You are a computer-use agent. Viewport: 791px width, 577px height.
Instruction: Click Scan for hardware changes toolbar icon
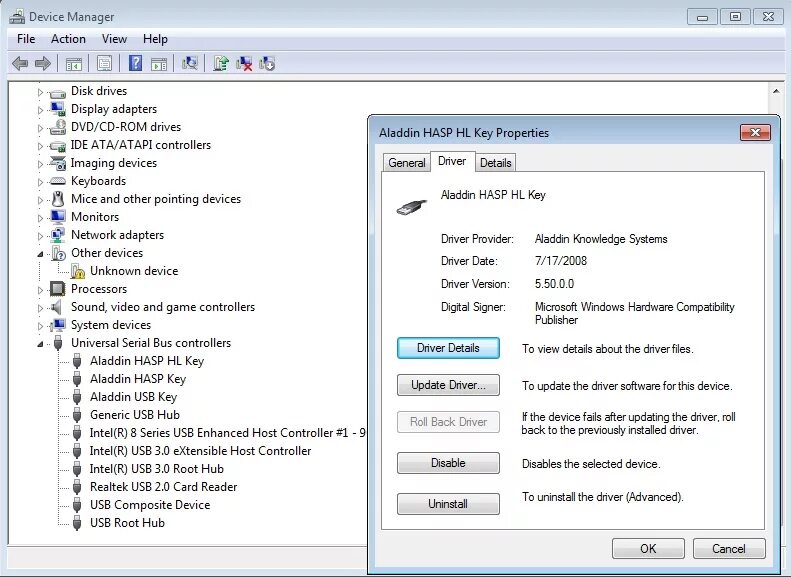click(x=190, y=64)
